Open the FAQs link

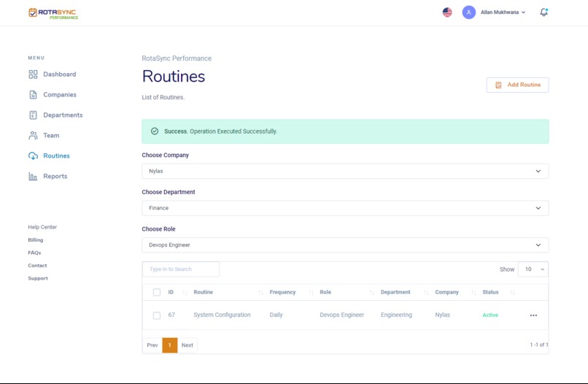click(34, 253)
